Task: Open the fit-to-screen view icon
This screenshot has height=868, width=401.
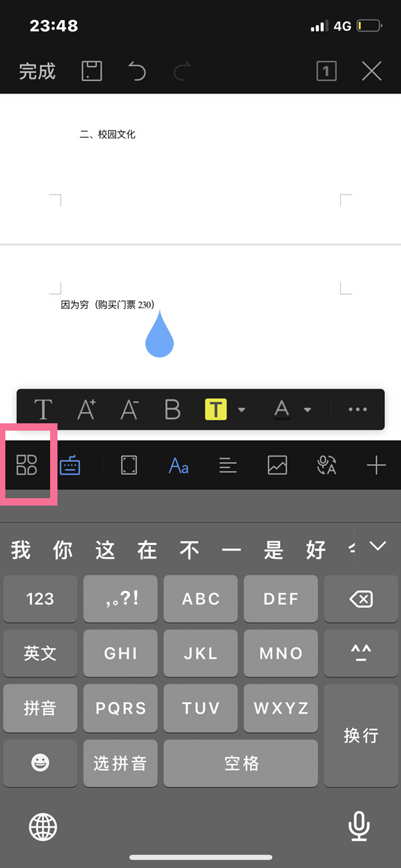Action: [129, 465]
